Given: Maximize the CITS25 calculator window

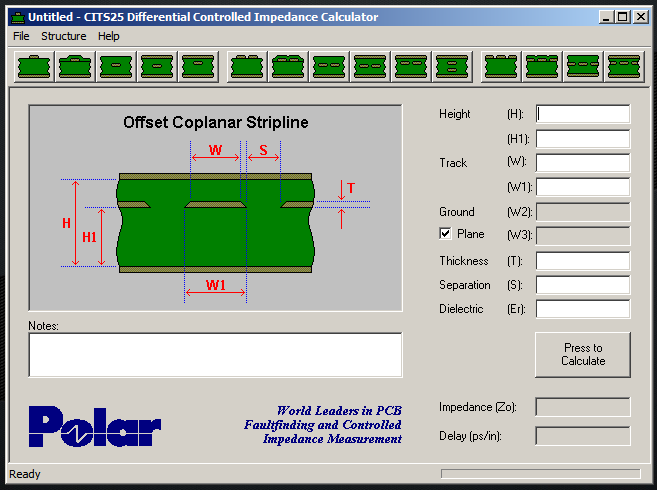Looking at the screenshot, I should tap(623, 17).
